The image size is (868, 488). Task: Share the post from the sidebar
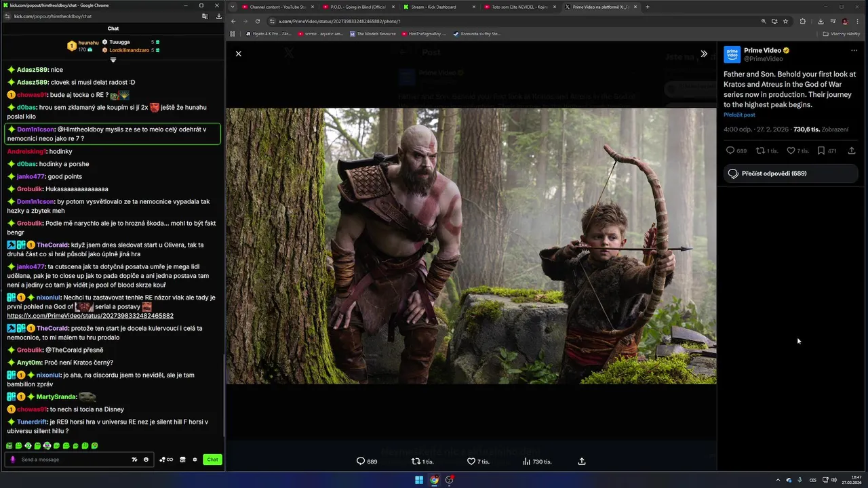point(852,150)
